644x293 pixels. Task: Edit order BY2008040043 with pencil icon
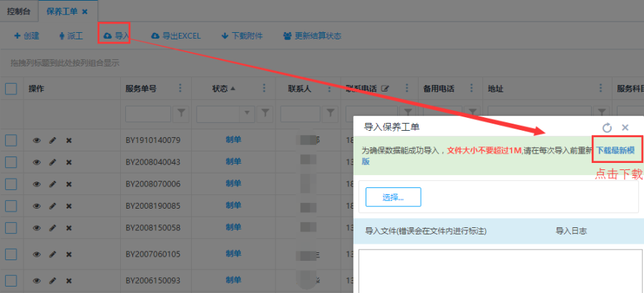point(52,162)
